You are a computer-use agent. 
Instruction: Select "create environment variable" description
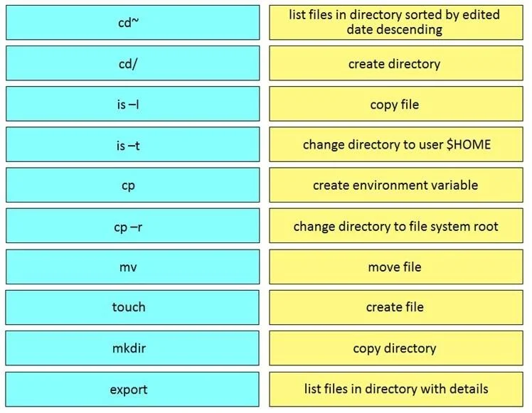[396, 185]
